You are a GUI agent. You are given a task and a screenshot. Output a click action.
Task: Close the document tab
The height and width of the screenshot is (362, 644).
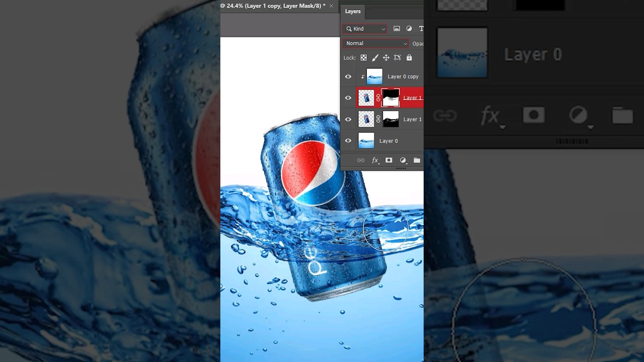[x=332, y=6]
